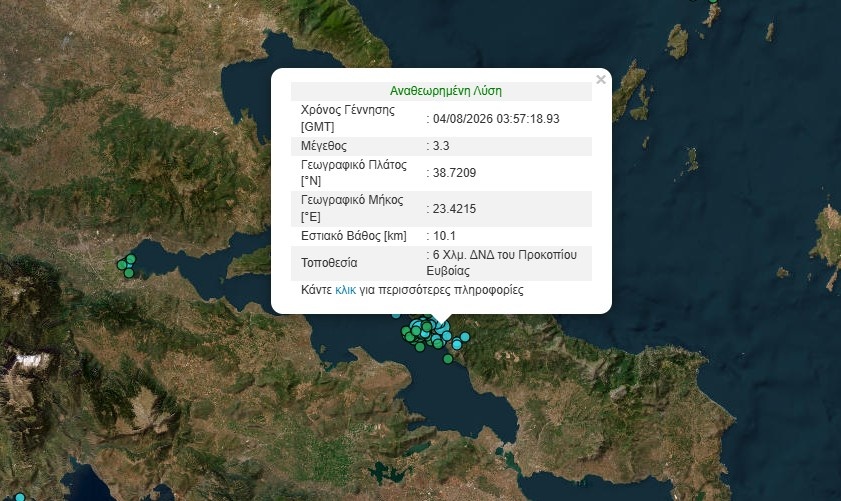
Task: Pick the bottom green marker of western trio
Action: click(129, 273)
